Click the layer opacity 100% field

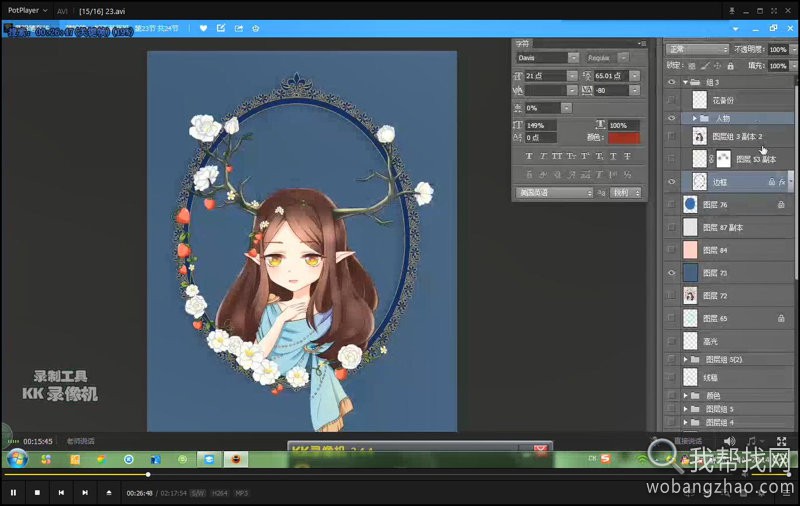pyautogui.click(x=778, y=49)
